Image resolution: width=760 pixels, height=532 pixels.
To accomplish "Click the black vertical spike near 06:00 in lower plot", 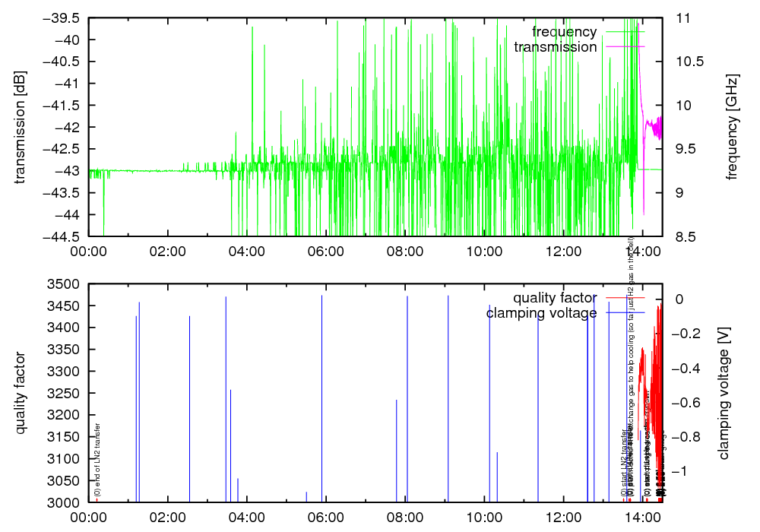I will (x=322, y=395).
